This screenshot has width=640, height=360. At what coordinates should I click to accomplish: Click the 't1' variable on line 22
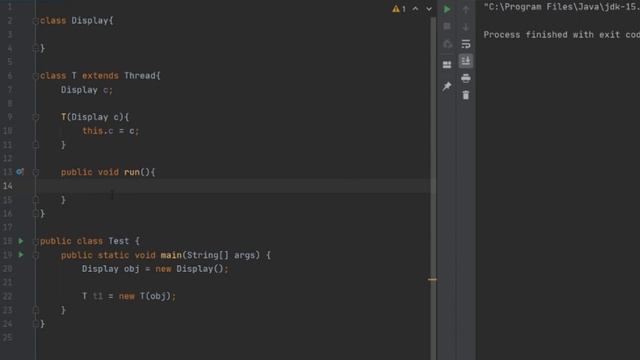coord(98,296)
